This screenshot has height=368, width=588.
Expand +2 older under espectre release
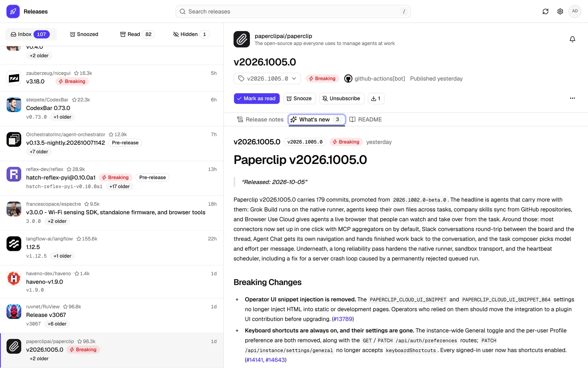point(57,221)
